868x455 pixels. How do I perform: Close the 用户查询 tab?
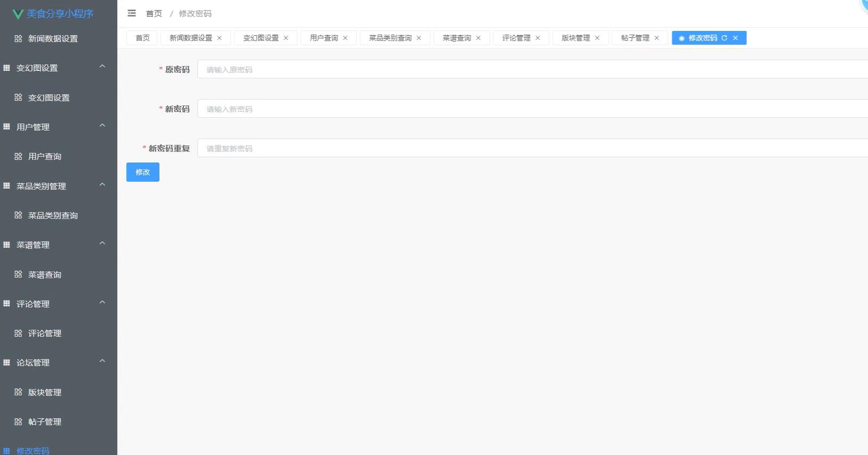tap(345, 38)
